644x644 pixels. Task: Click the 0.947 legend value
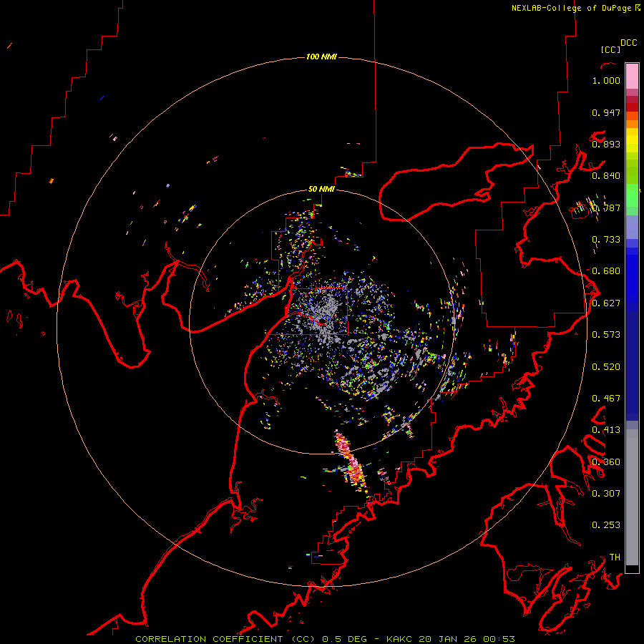coord(606,112)
